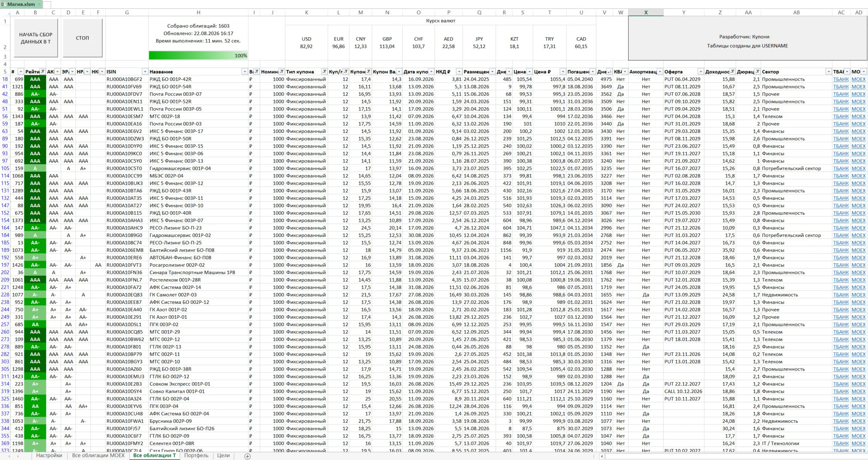
Task: Expand the # column filter dropdown
Action: [x=21, y=72]
